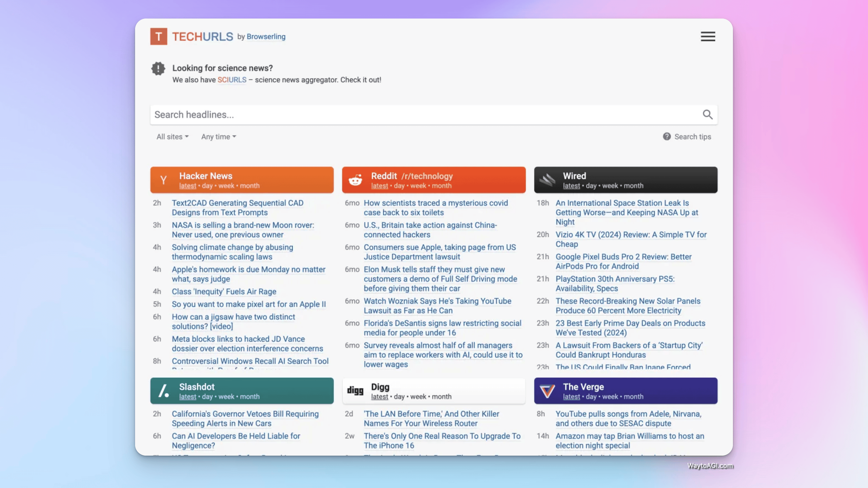This screenshot has height=488, width=868.
Task: Open 'Text2CAD Generating Sequential CAD' headline
Action: pyautogui.click(x=237, y=207)
